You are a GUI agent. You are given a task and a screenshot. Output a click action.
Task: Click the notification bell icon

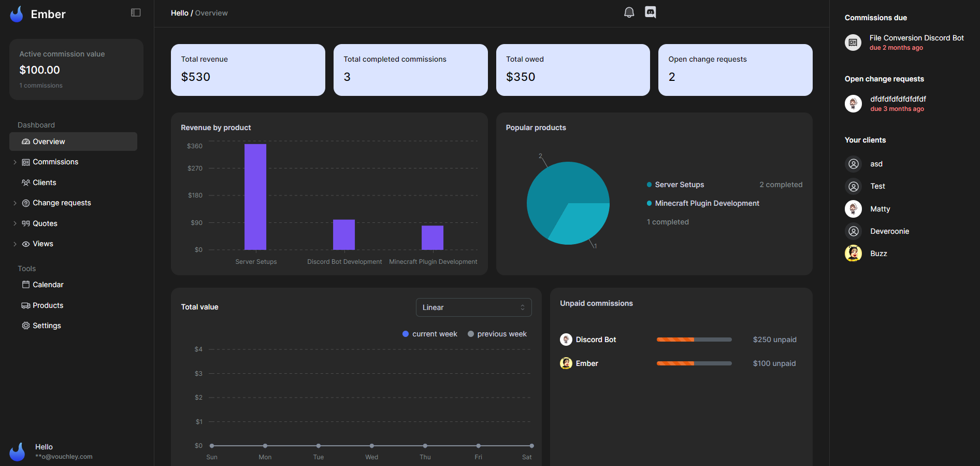[629, 12]
